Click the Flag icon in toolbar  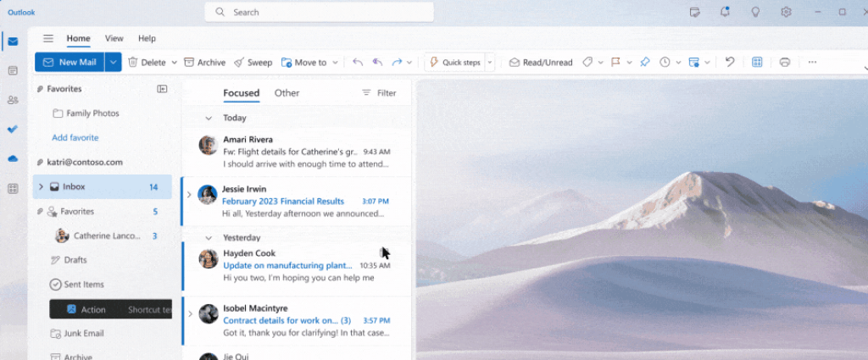point(615,63)
